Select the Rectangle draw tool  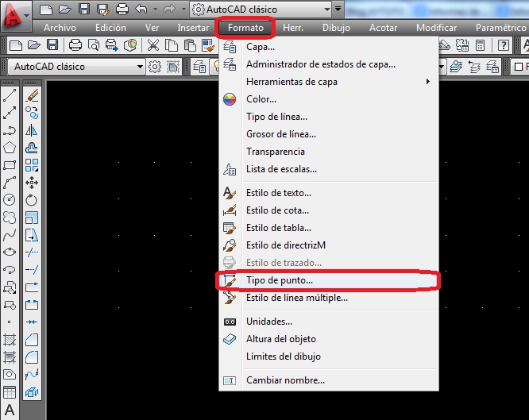click(10, 165)
